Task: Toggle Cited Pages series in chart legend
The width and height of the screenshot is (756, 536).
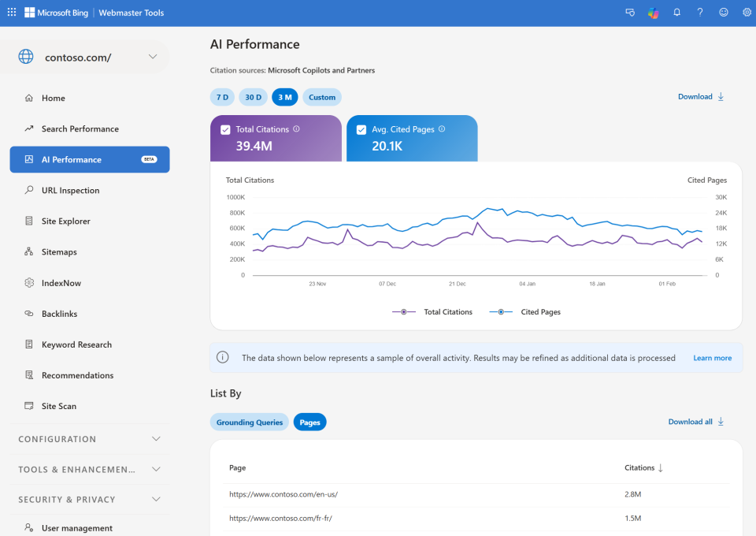Action: tap(524, 312)
